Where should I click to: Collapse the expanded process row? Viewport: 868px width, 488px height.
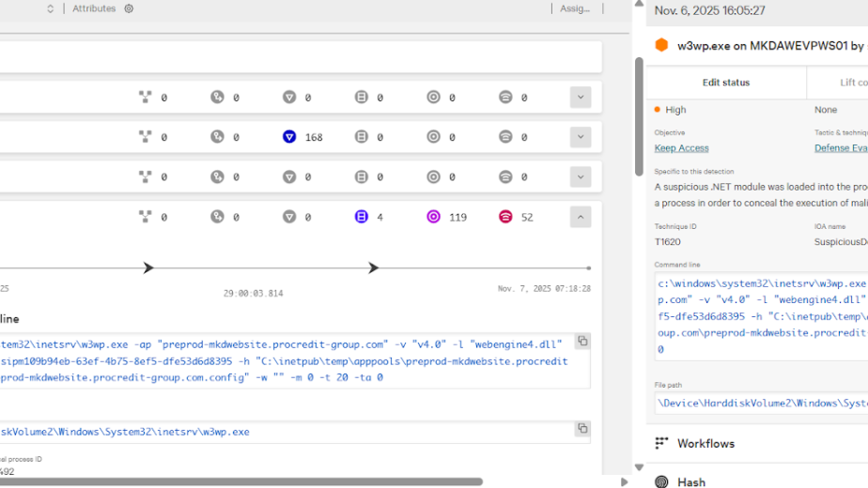click(x=580, y=217)
